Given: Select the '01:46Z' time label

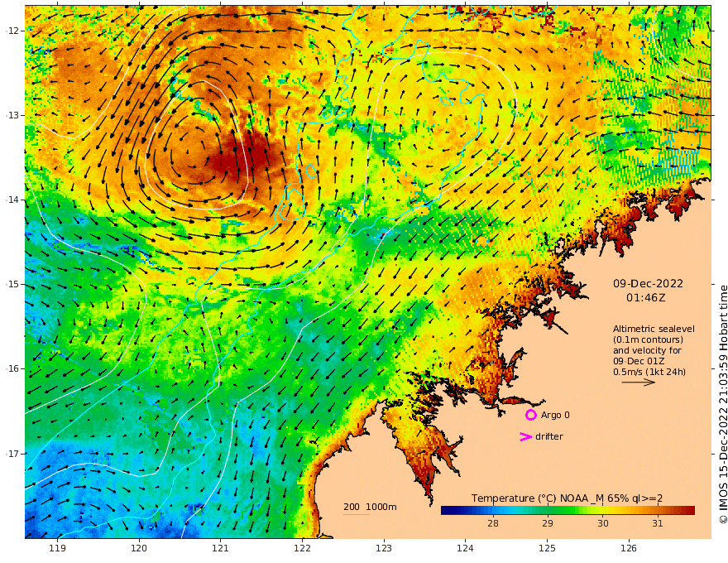Looking at the screenshot, I should coord(646,298).
